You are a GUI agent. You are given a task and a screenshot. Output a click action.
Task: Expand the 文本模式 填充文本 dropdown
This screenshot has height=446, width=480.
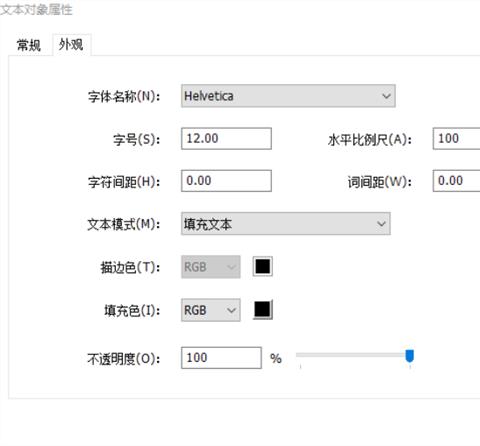(286, 224)
